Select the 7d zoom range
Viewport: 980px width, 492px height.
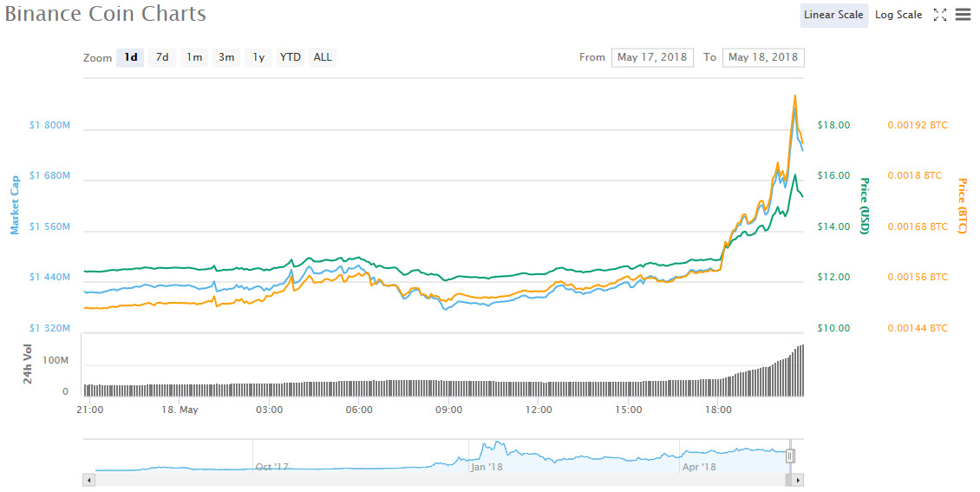point(162,57)
